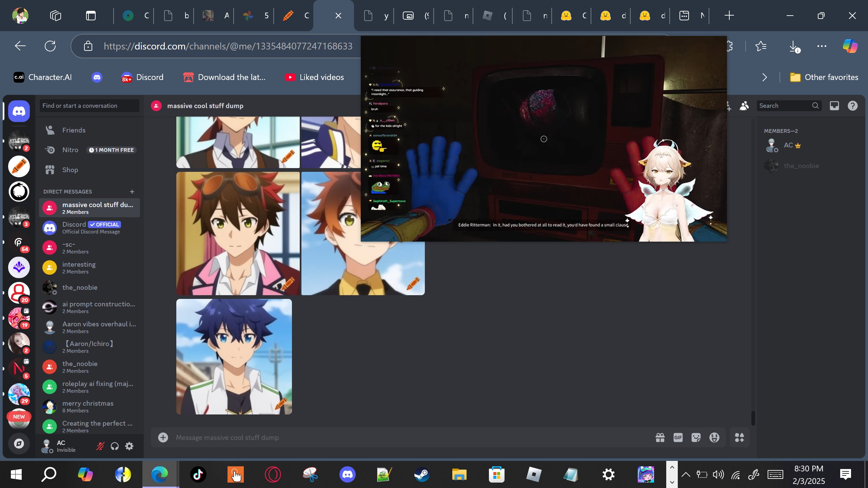
Task: Click the chat Search field
Action: 789,106
